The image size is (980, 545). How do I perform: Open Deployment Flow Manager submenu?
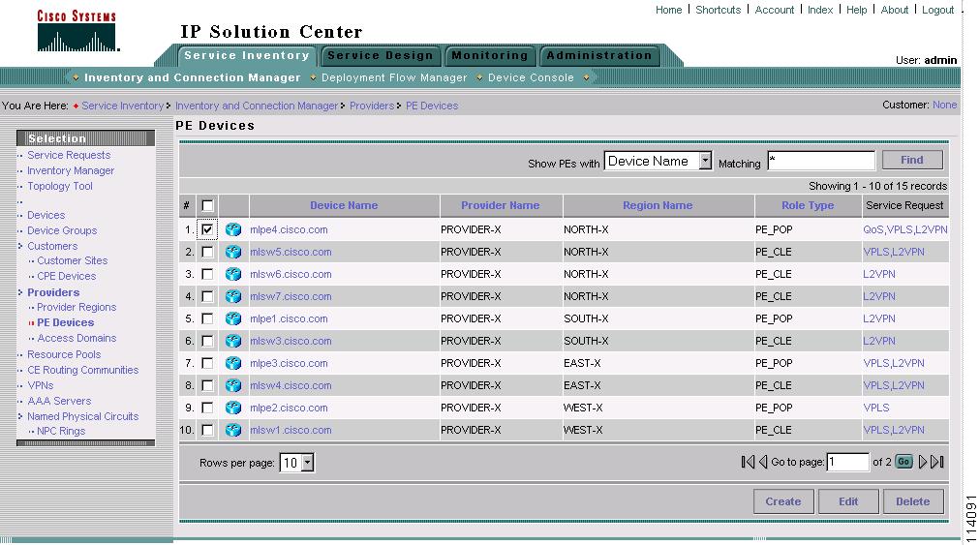[394, 77]
